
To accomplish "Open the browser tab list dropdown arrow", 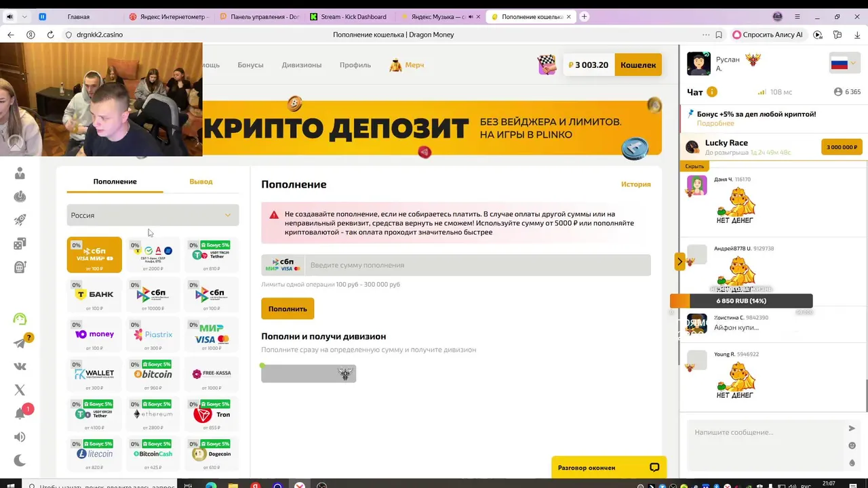I will 25,17.
